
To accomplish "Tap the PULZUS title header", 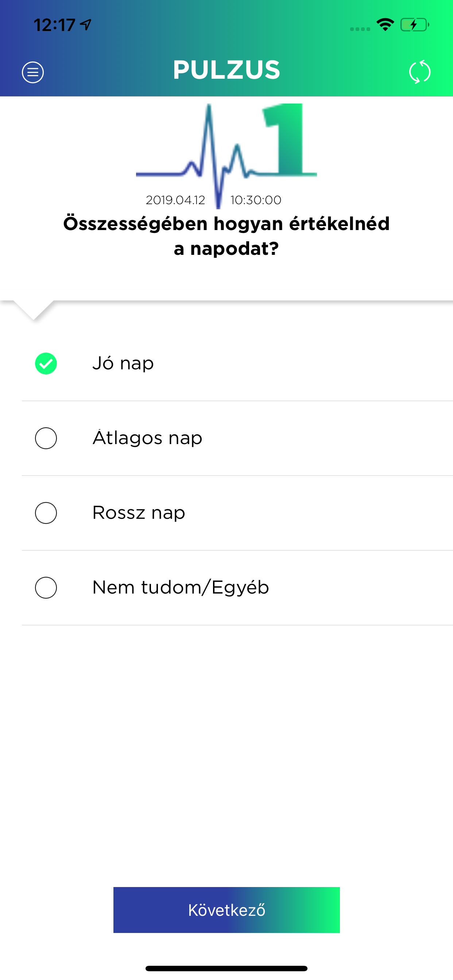I will [x=226, y=70].
